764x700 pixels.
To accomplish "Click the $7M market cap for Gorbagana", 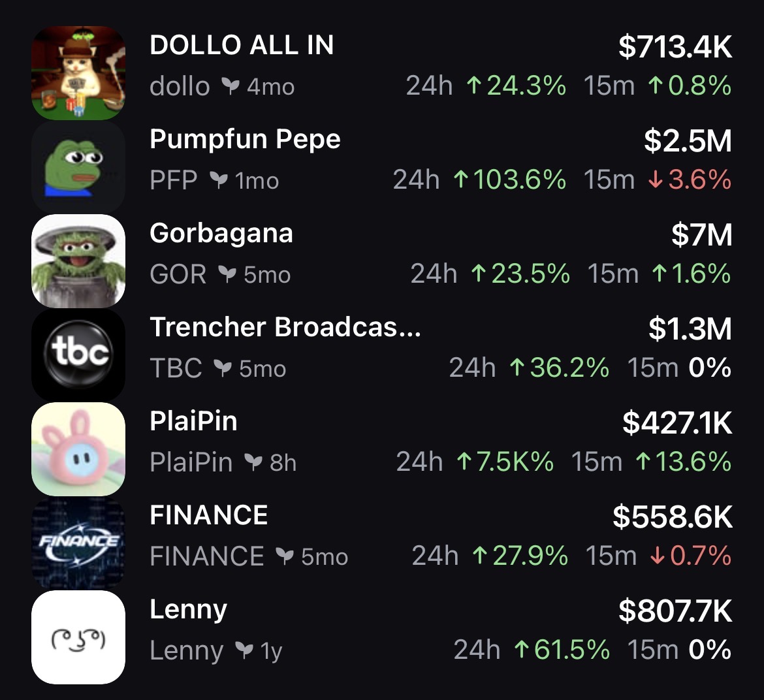I will tap(702, 235).
